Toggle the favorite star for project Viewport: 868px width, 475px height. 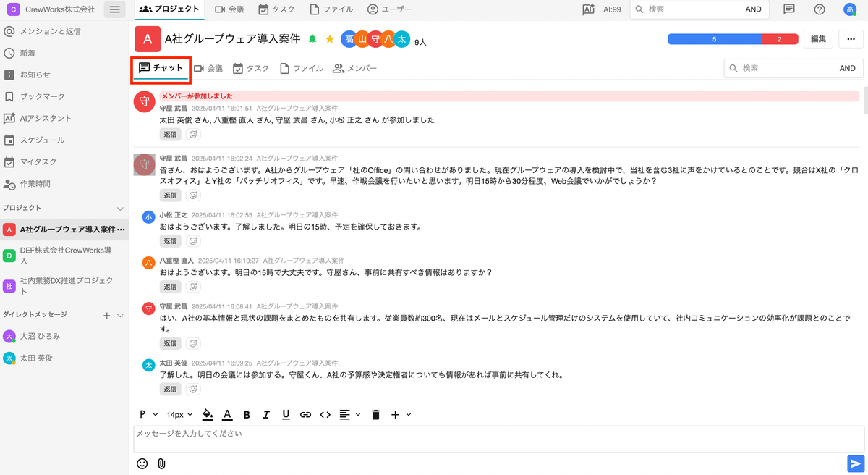pyautogui.click(x=330, y=39)
